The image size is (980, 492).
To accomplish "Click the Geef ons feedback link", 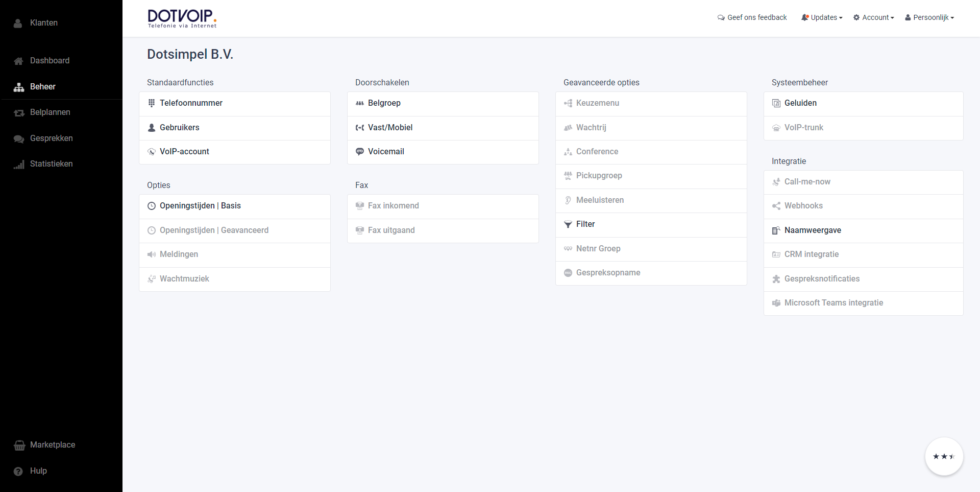I will [751, 17].
